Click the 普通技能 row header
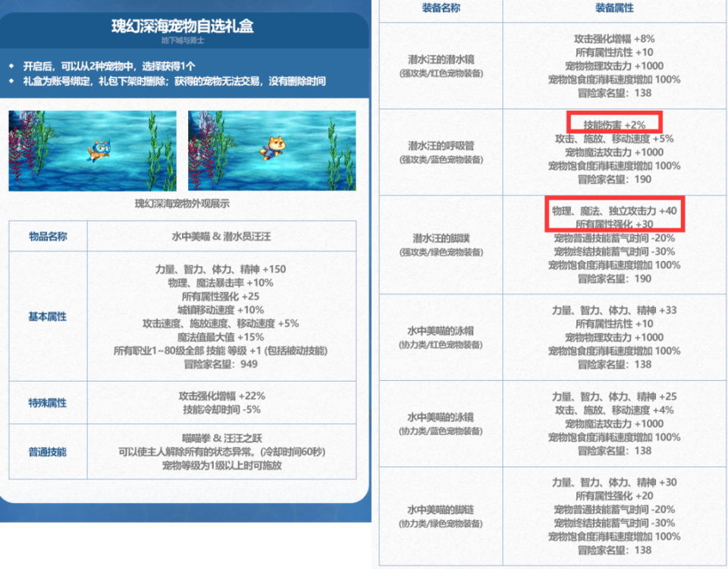Screen dimensions: 728x569 coord(48,451)
